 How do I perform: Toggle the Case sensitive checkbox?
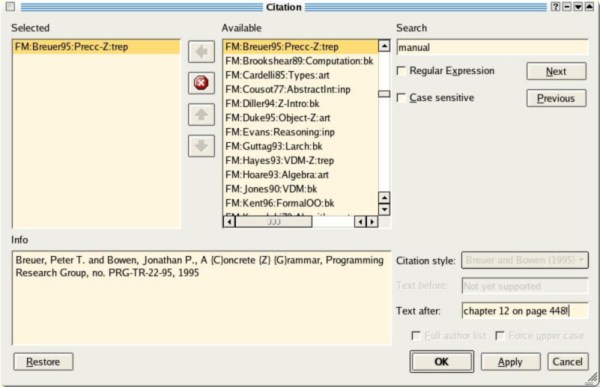point(401,98)
